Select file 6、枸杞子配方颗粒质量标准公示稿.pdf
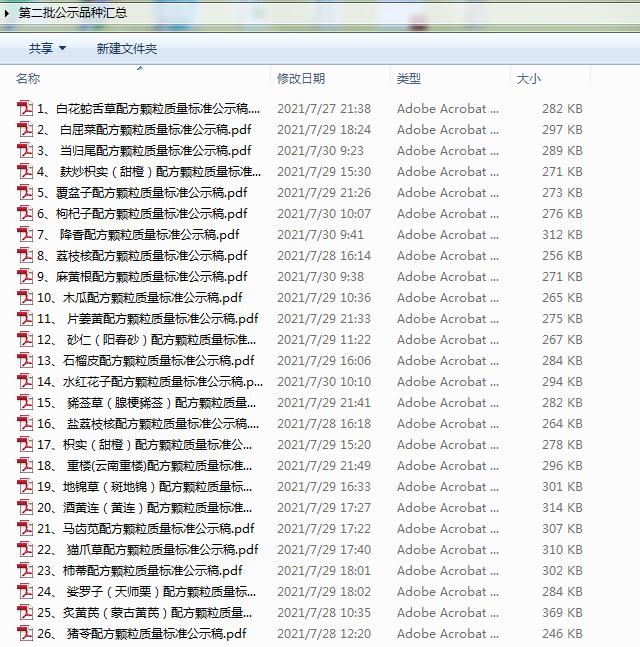 (142, 214)
